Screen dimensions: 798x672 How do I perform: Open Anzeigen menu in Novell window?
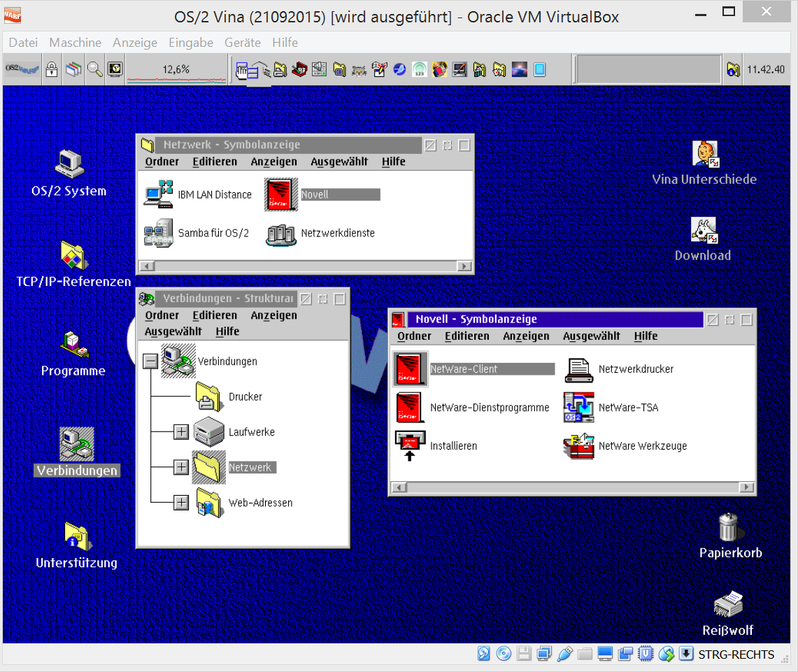526,336
